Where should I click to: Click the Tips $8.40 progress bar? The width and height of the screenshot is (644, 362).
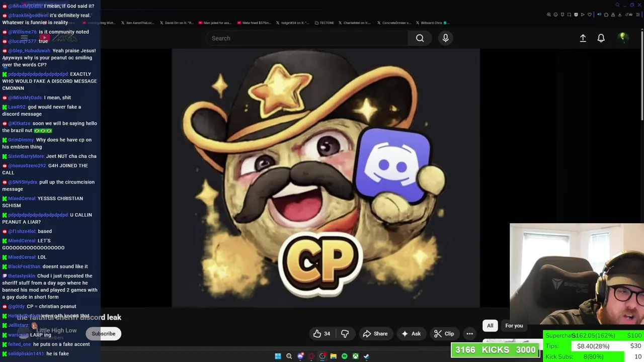pyautogui.click(x=593, y=346)
